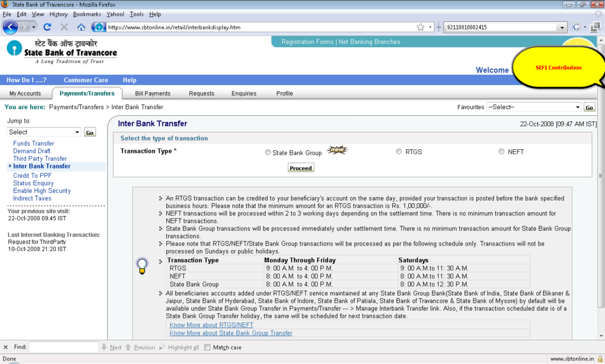Screen dimensions: 605x364
Task: Open the Know More about RTGS/NEFT link
Action: [211, 325]
